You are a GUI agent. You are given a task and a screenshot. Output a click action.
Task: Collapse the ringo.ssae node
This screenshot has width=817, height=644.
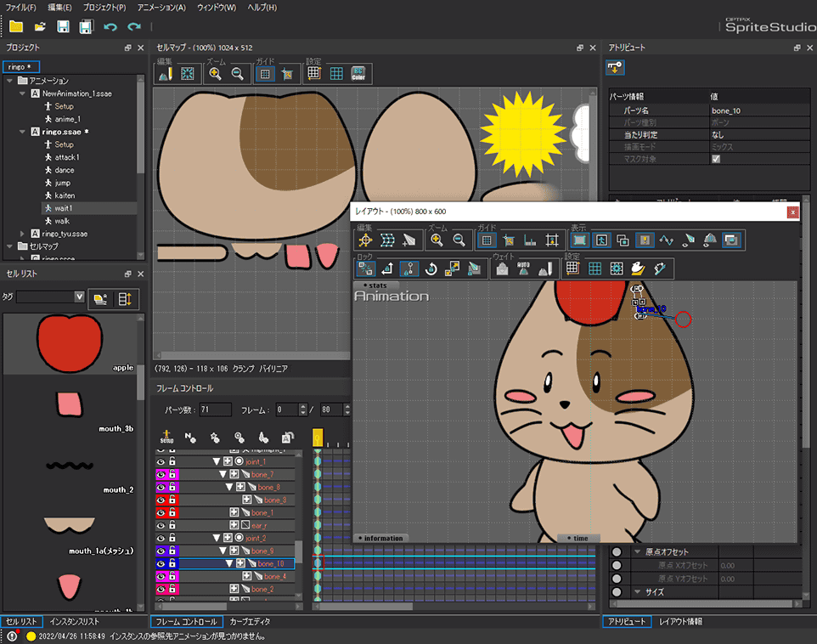22,132
